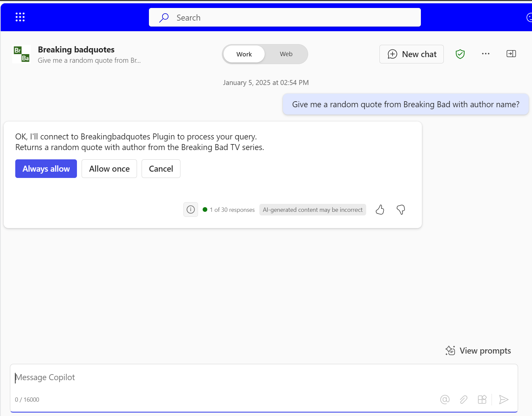Start a New chat

pos(411,54)
